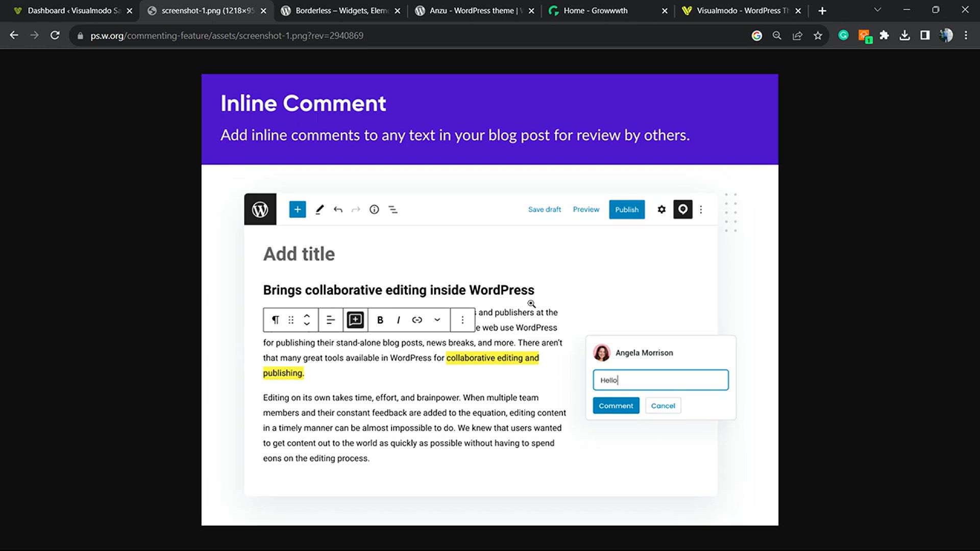Click the Inline Comment banner heading
Screen dimensions: 980x551
click(303, 104)
